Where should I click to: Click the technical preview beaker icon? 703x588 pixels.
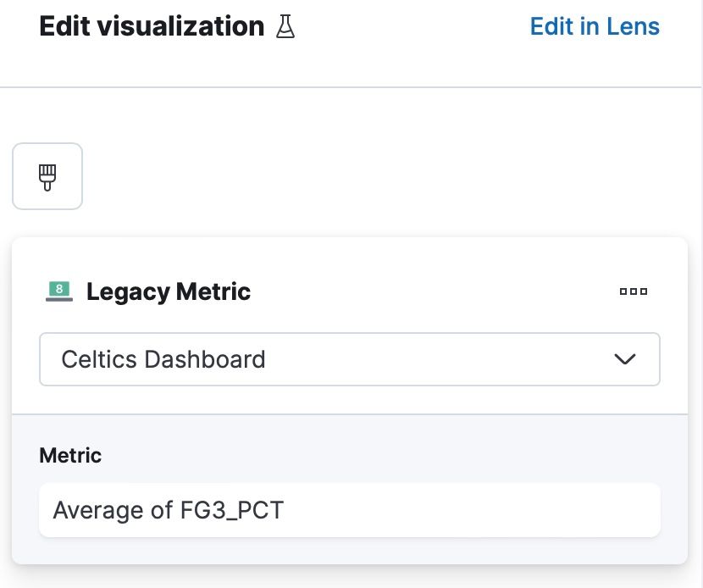[x=285, y=27]
